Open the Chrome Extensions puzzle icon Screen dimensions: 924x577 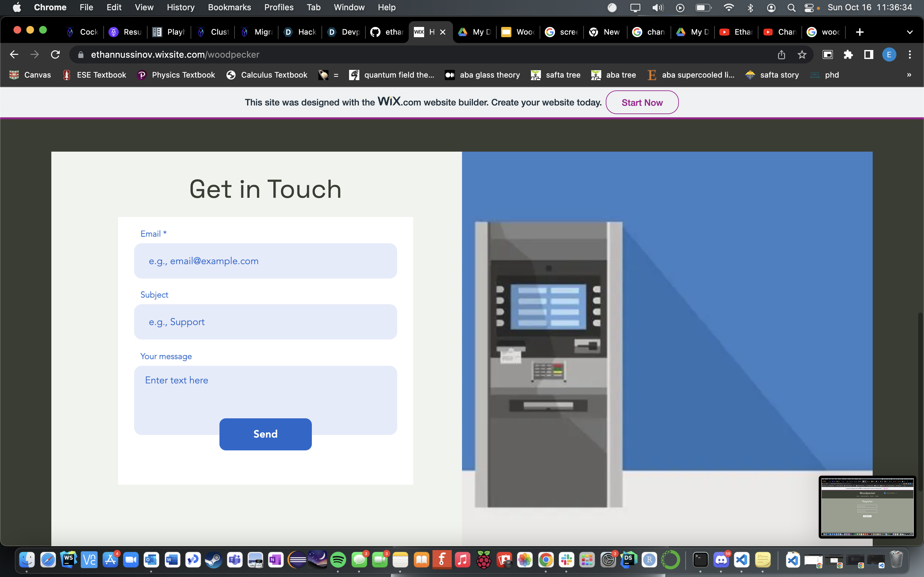[x=848, y=54]
